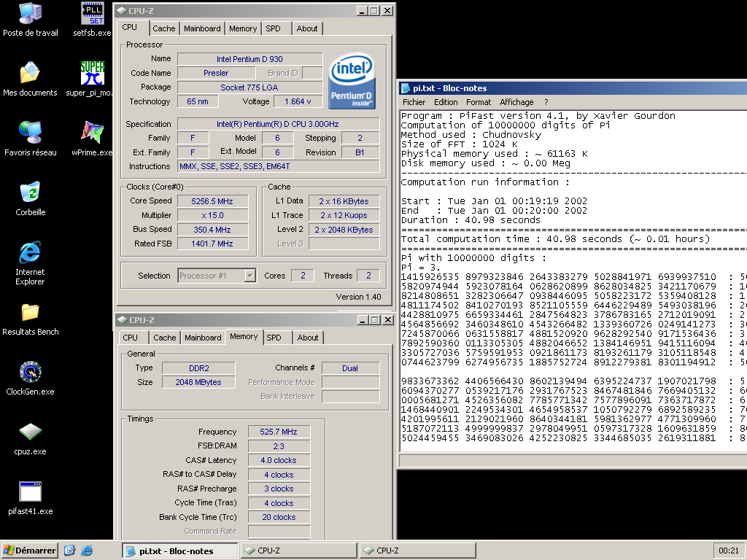Open Affichage menu in Bloc-notes

coord(516,102)
